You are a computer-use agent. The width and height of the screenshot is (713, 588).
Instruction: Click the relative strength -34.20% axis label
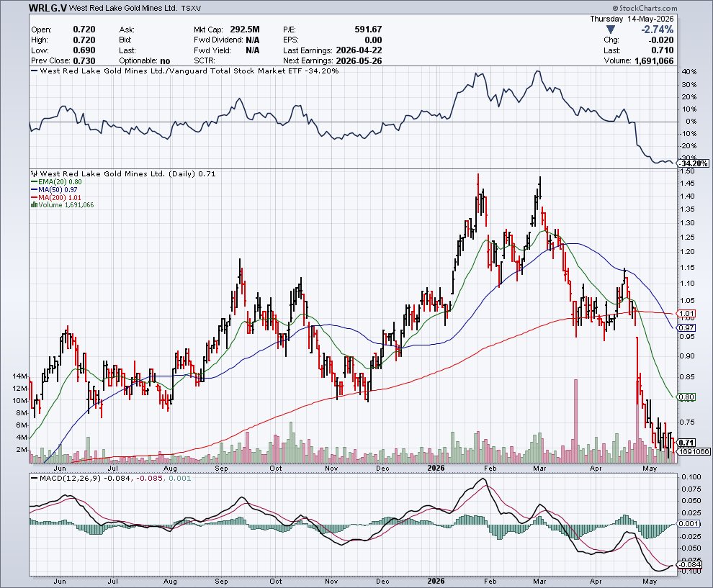point(694,163)
